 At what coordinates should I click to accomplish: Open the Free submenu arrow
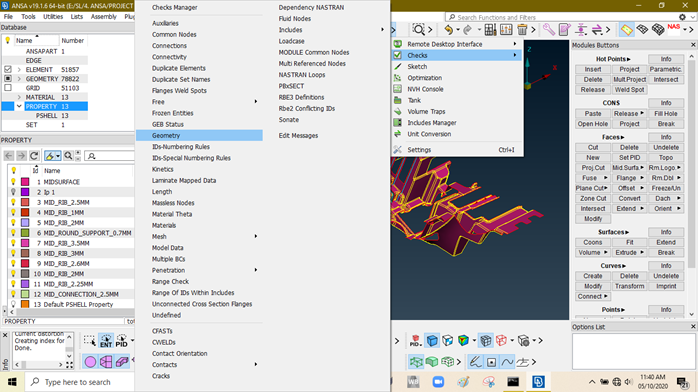[256, 101]
